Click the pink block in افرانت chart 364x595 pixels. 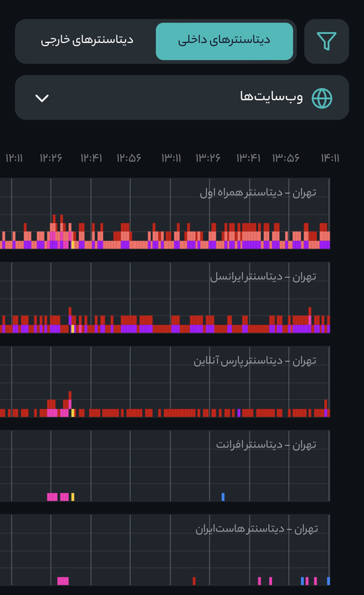58,497
